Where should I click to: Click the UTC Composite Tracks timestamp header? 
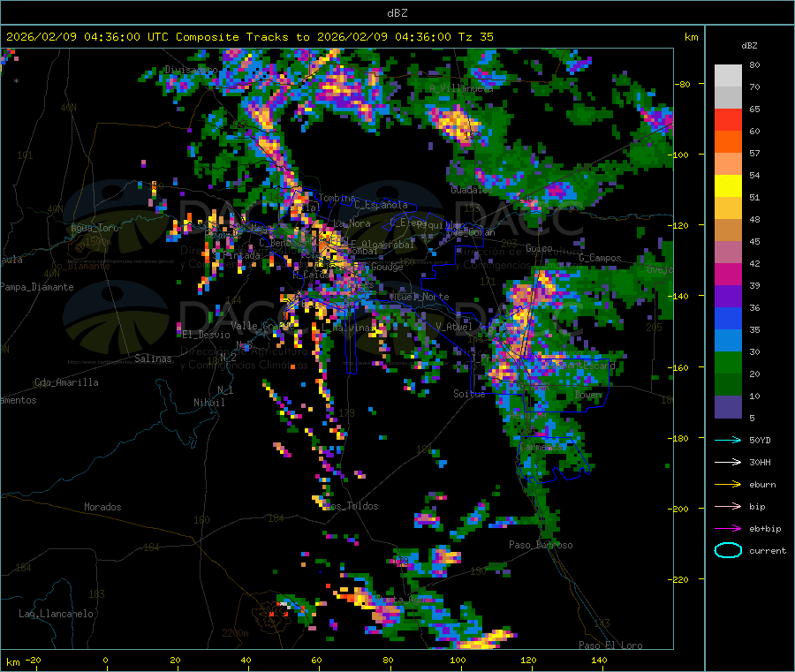coord(249,37)
